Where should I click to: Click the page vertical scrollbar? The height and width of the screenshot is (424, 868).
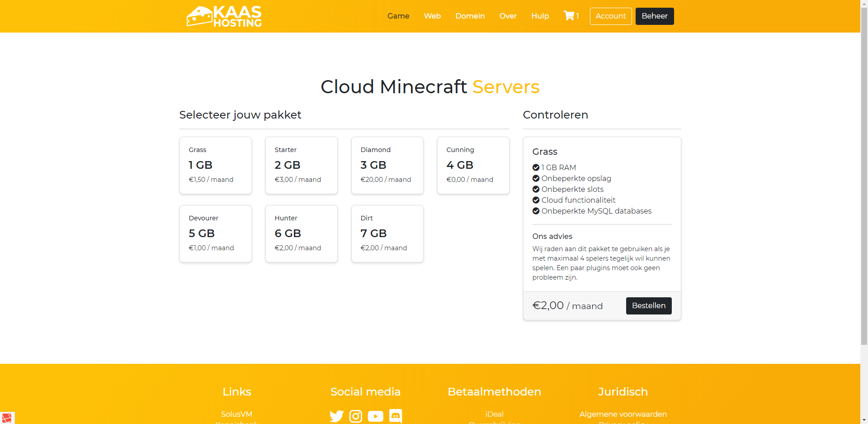click(x=864, y=181)
